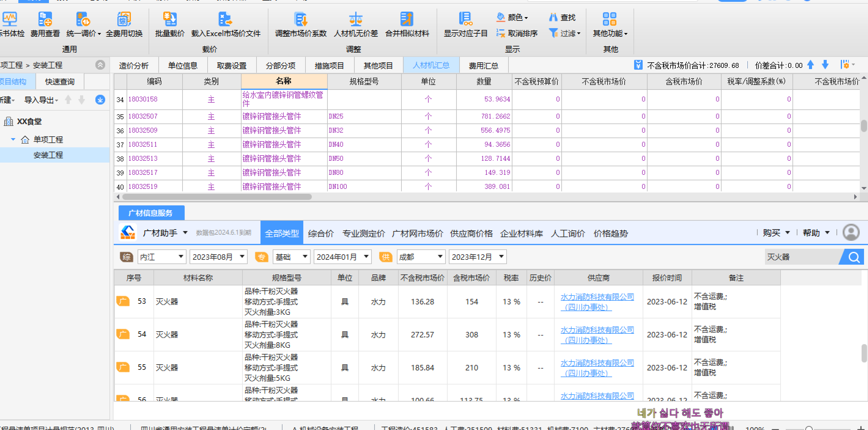Click the blue up arrow near 价差合计
This screenshot has width=868, height=430.
tap(811, 65)
